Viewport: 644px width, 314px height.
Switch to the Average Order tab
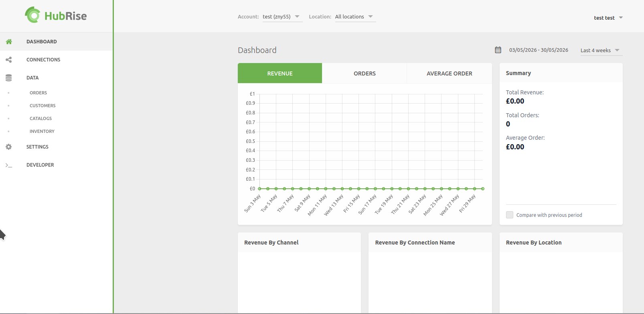tap(450, 73)
